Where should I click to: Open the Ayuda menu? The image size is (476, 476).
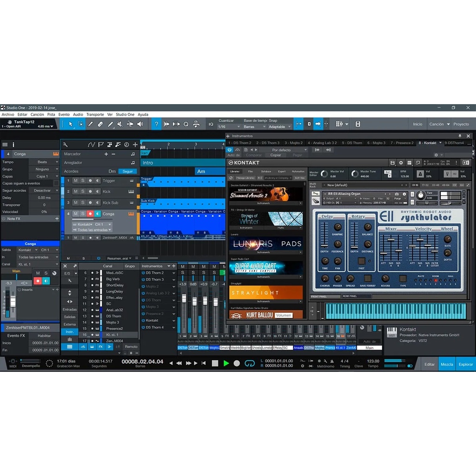[x=143, y=114]
